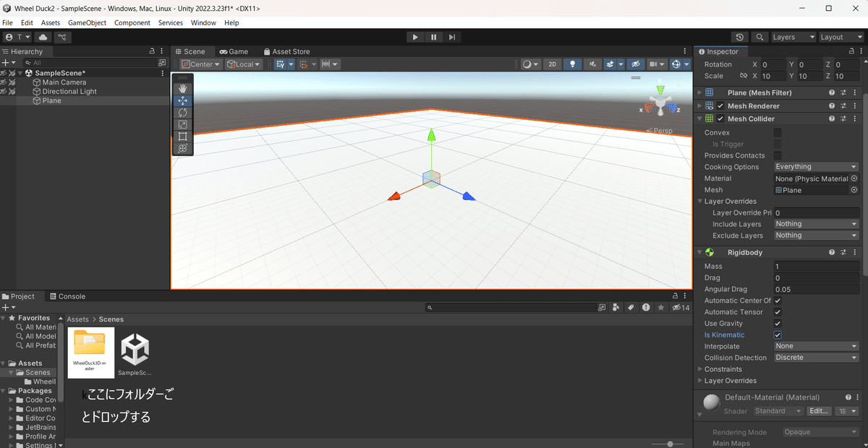The height and width of the screenshot is (448, 868).
Task: Click the Mass input field
Action: pyautogui.click(x=817, y=267)
